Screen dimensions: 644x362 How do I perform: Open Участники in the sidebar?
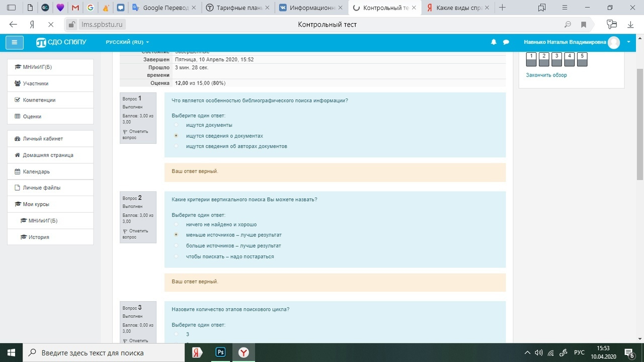(50, 83)
